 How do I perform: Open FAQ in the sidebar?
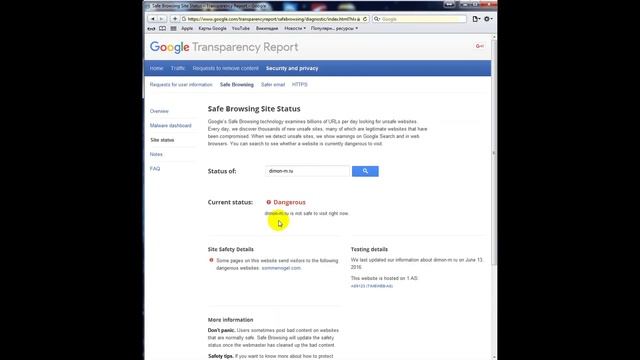coord(155,169)
